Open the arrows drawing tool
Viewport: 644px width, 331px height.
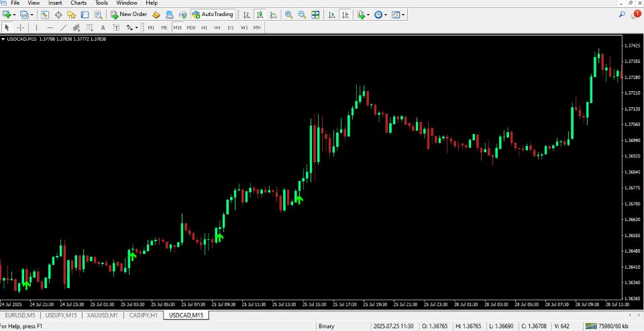(x=129, y=27)
